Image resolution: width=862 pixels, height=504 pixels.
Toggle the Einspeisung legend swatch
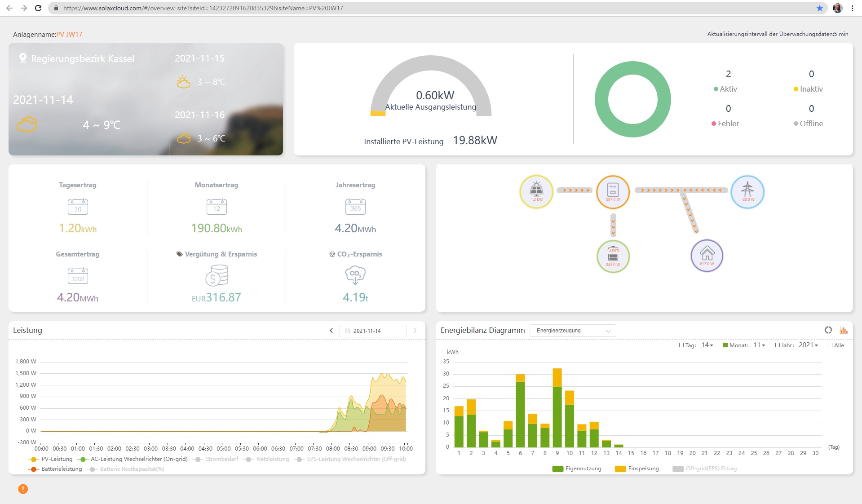[x=620, y=469]
